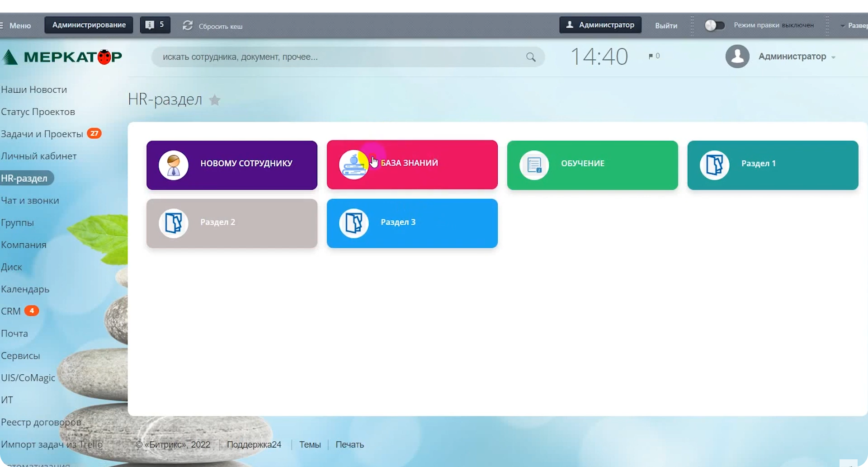Open Задачи и Проекты in sidebar

42,134
